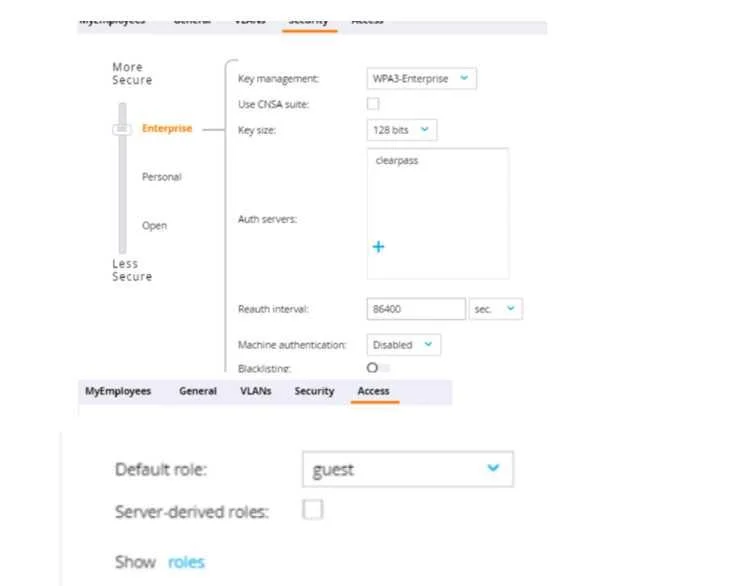Add an auth server with plus icon

(x=378, y=247)
